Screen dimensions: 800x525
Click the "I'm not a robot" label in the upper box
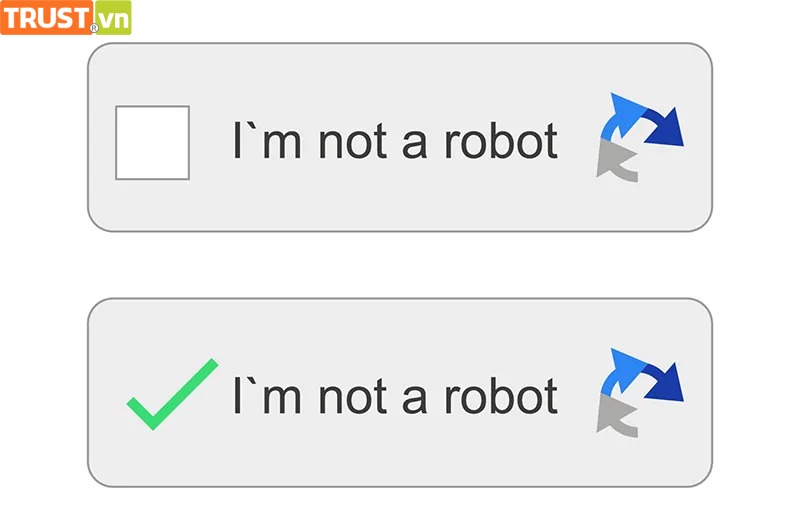395,140
